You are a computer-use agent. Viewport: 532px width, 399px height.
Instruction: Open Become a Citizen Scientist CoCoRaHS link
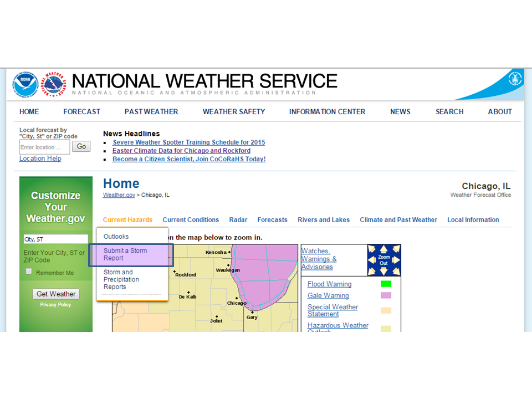click(189, 159)
